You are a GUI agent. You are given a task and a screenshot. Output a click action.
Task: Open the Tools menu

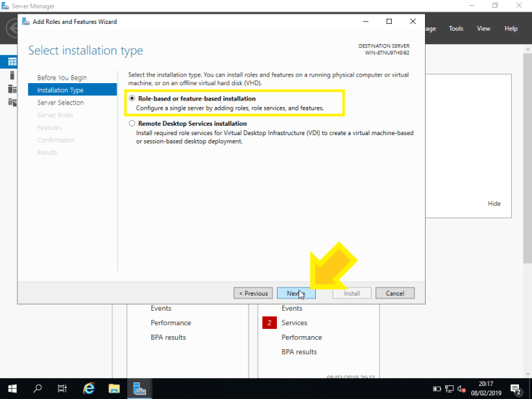tap(456, 29)
